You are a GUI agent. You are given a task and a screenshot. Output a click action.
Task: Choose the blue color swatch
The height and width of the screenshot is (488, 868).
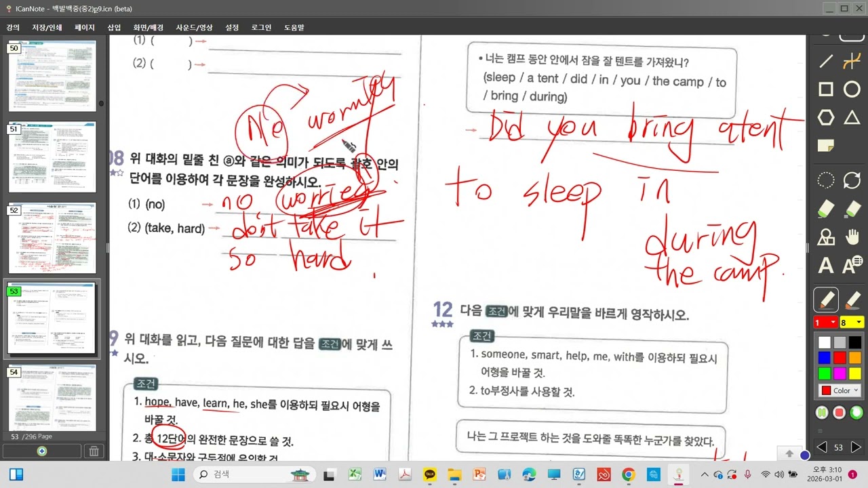[x=824, y=358]
